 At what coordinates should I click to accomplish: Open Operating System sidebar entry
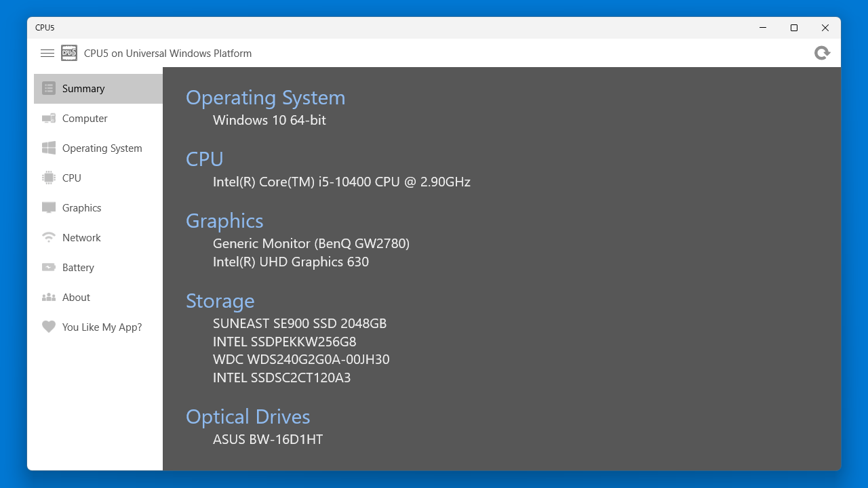[x=98, y=148]
